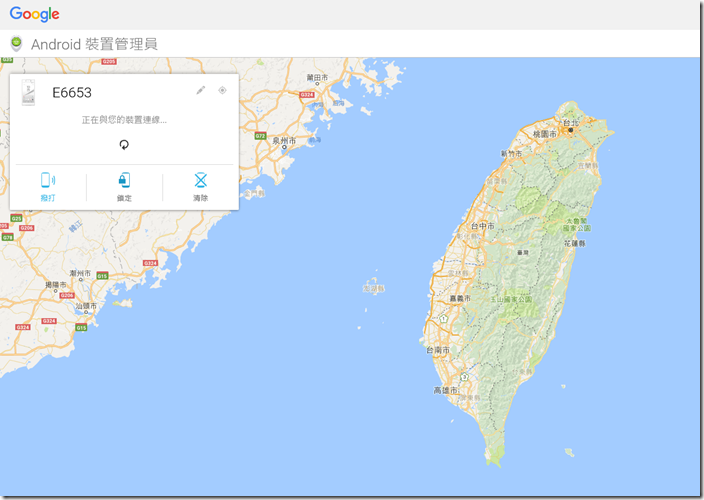Click the 太魯閣國家公園 park label
704x500 pixels.
click(x=576, y=224)
